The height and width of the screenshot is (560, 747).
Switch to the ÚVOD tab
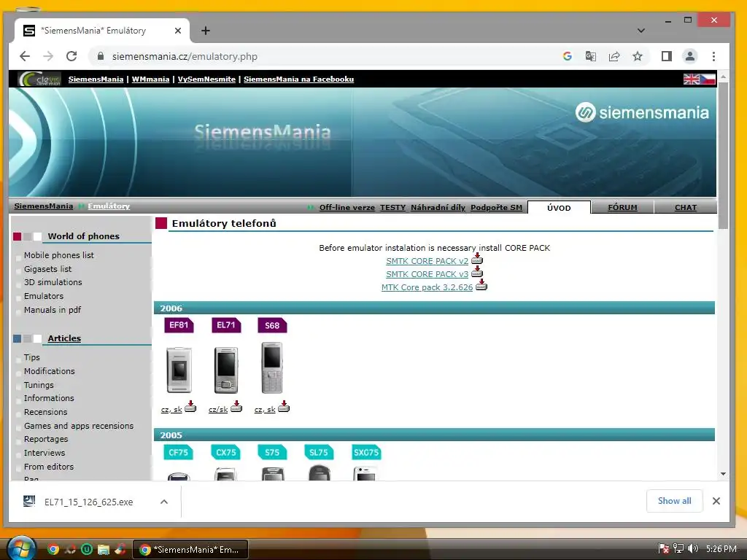(559, 208)
